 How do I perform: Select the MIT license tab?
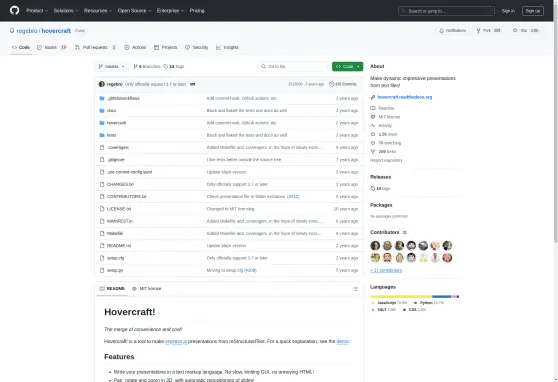pos(147,289)
